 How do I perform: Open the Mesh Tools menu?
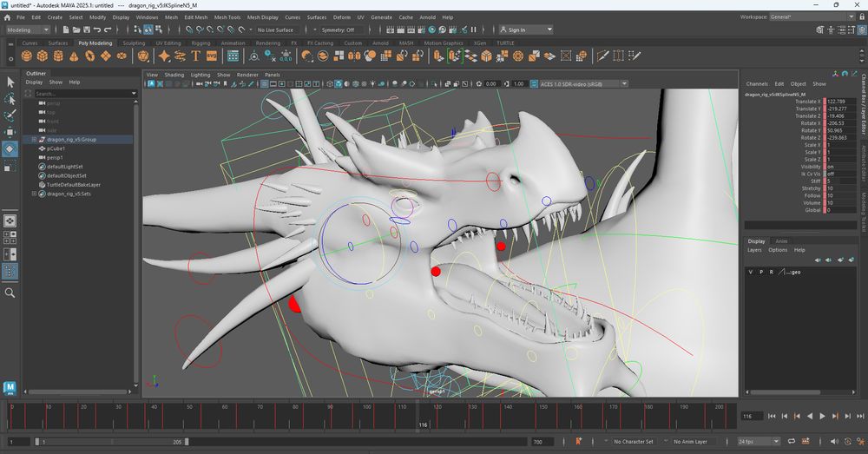[x=227, y=17]
